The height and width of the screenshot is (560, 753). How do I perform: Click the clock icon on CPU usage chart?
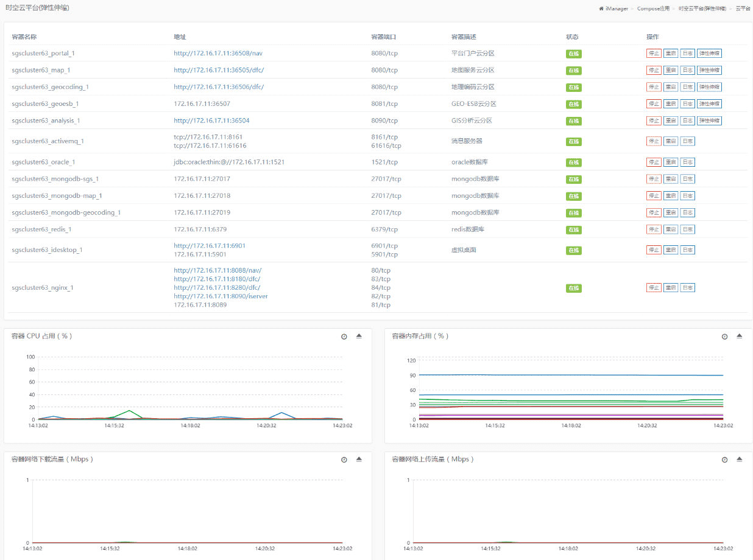pos(344,337)
